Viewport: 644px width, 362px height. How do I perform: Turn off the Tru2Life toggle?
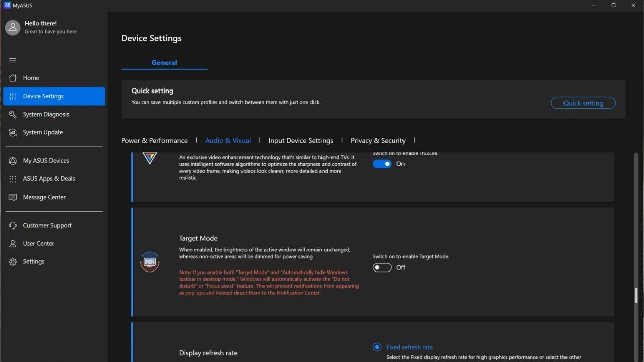coord(382,164)
